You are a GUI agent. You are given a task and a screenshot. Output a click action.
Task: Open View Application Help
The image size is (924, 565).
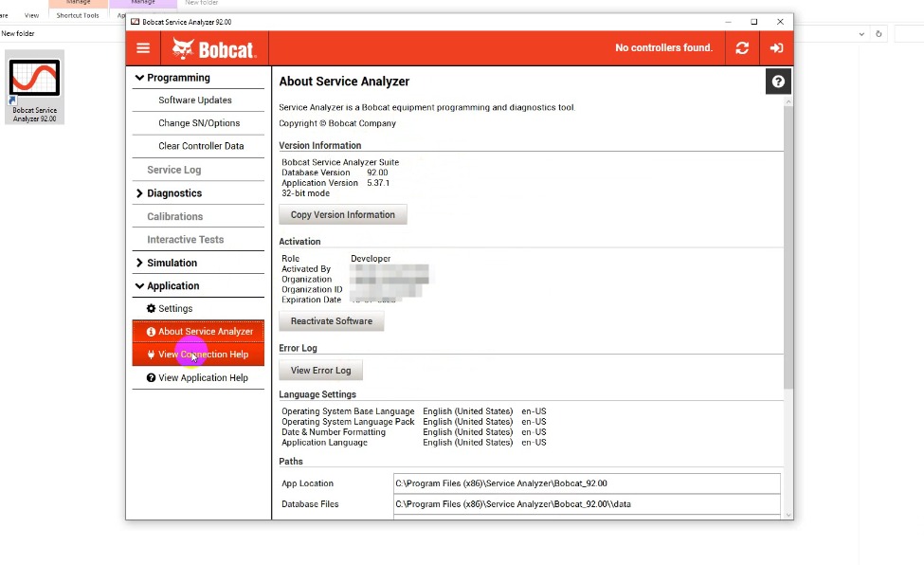(x=198, y=377)
